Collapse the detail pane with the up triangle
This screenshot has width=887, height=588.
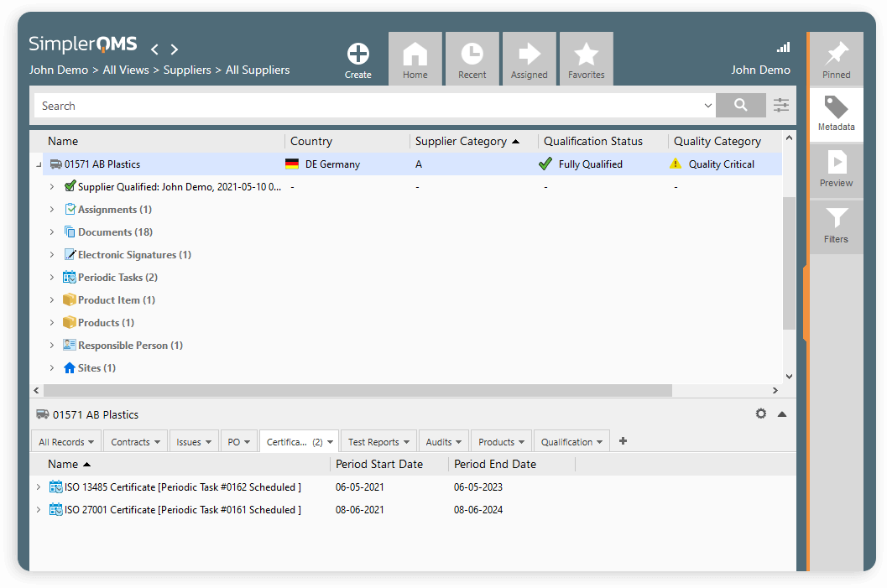pyautogui.click(x=782, y=414)
